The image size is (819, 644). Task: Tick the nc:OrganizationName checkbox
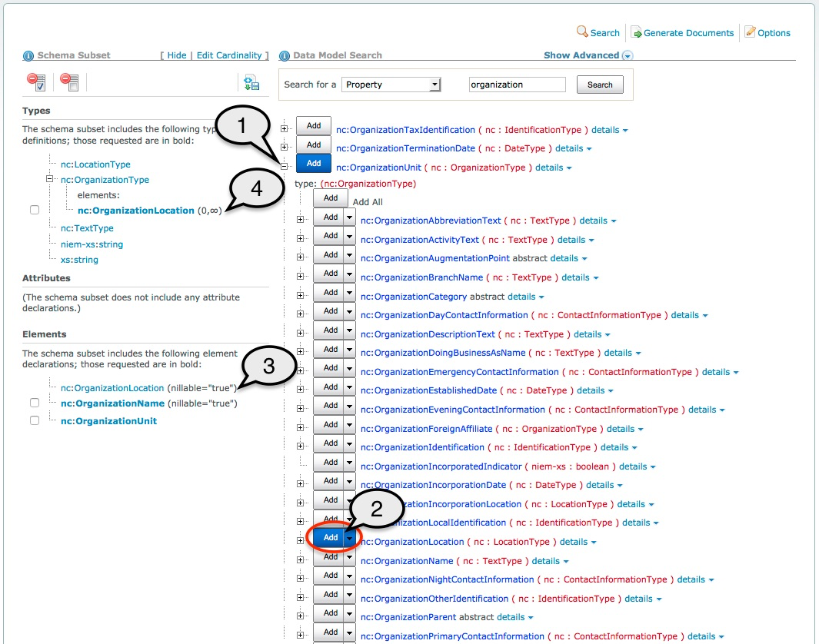pos(35,403)
